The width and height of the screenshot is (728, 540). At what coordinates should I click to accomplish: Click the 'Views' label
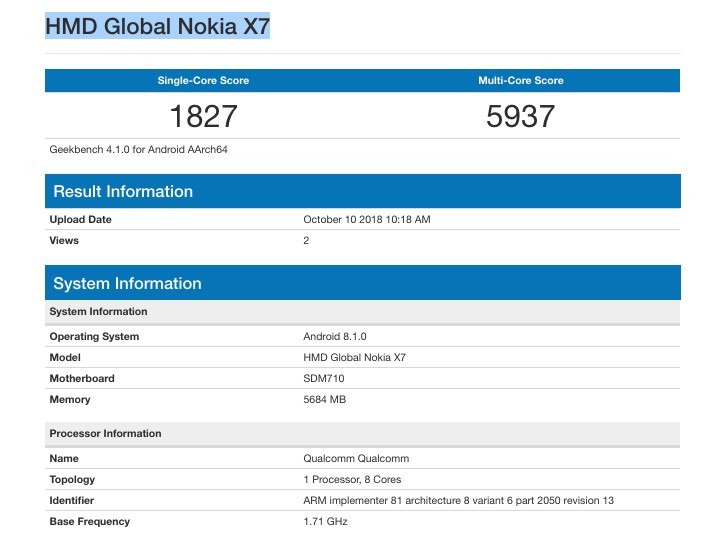point(64,241)
